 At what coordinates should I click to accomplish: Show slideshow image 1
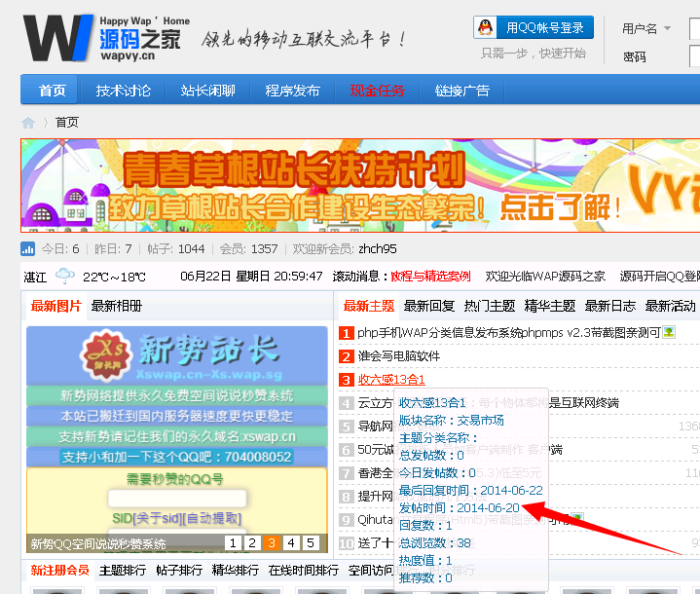(233, 543)
